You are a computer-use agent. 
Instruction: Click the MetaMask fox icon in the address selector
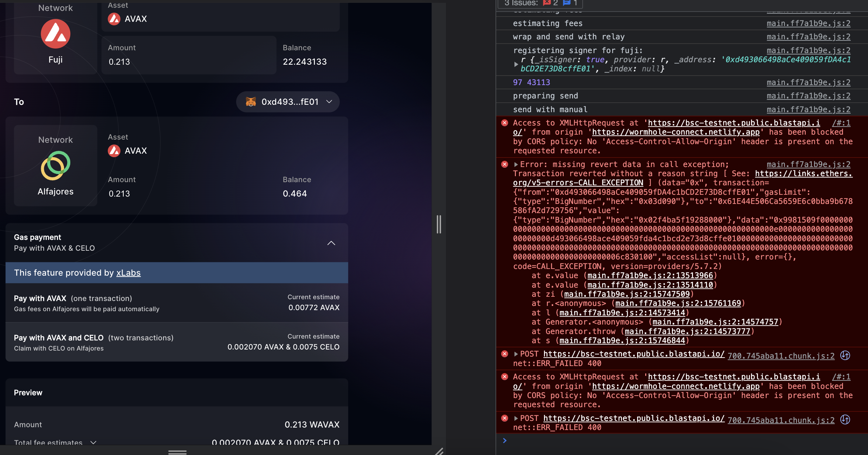[251, 102]
